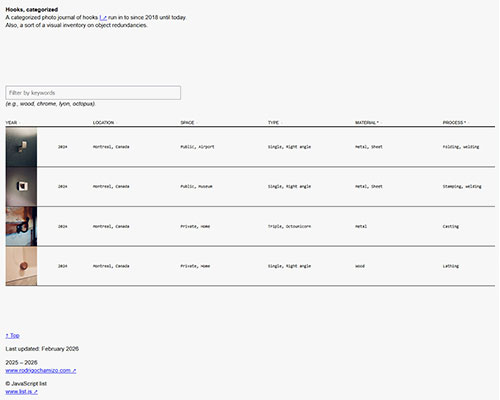The image size is (500, 400).
Task: Sort the table by MATERIAL header
Action: click(367, 123)
